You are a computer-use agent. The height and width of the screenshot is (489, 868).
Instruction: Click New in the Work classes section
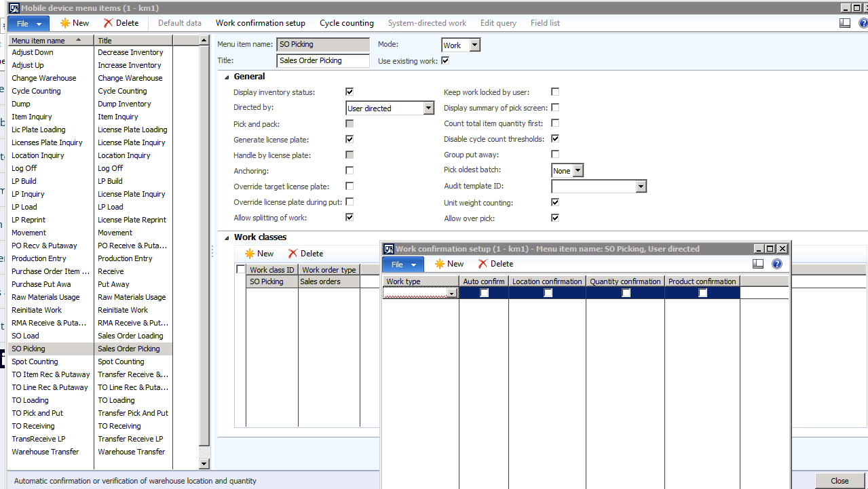[259, 254]
